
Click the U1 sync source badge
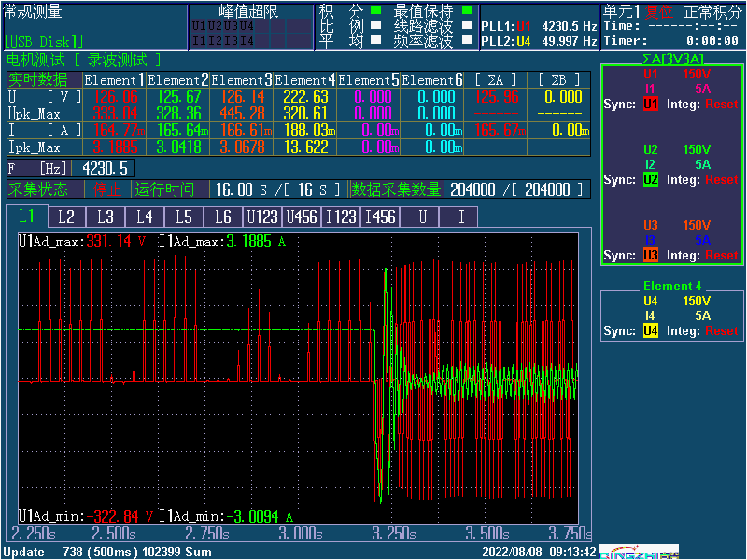(x=650, y=105)
